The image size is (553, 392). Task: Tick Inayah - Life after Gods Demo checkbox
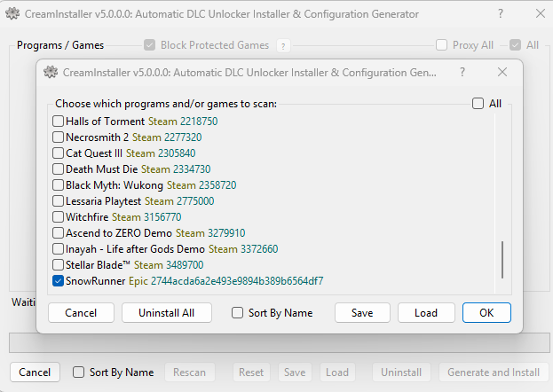(58, 249)
